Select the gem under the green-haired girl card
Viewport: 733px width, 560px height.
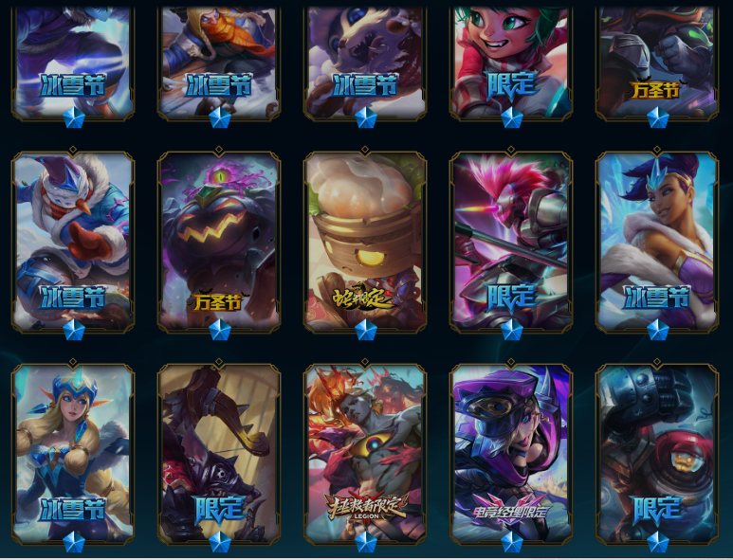tap(511, 117)
